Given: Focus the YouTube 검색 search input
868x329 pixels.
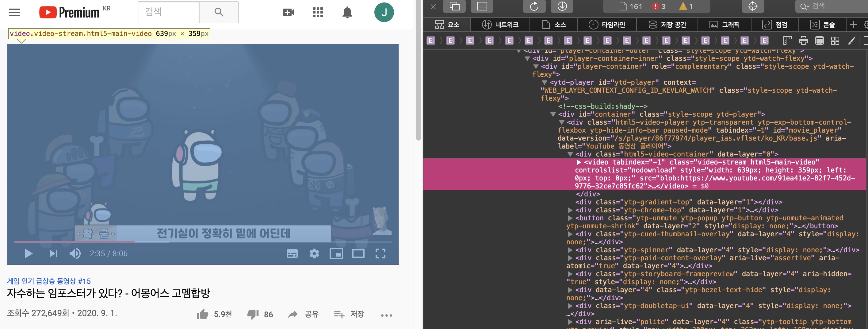Looking at the screenshot, I should pyautogui.click(x=168, y=12).
